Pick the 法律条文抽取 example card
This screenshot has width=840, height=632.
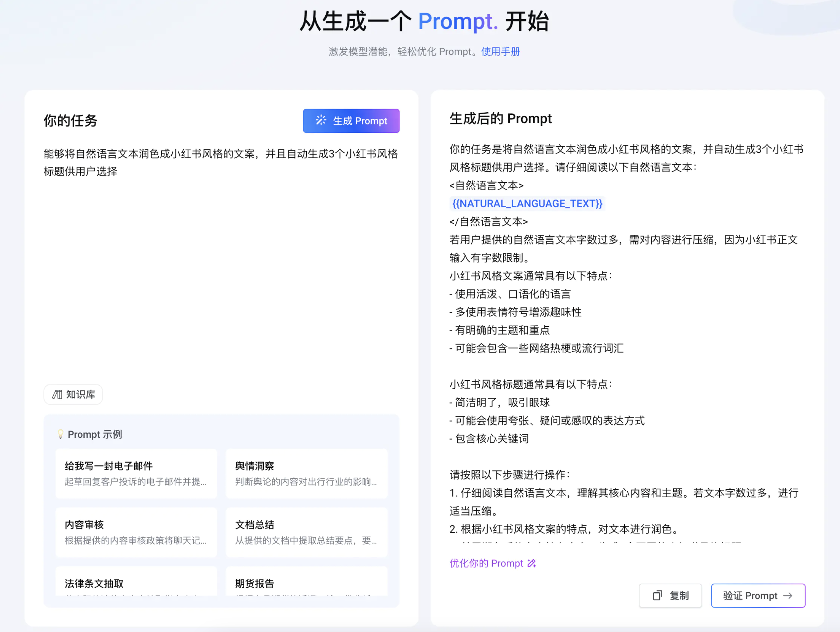pyautogui.click(x=136, y=583)
